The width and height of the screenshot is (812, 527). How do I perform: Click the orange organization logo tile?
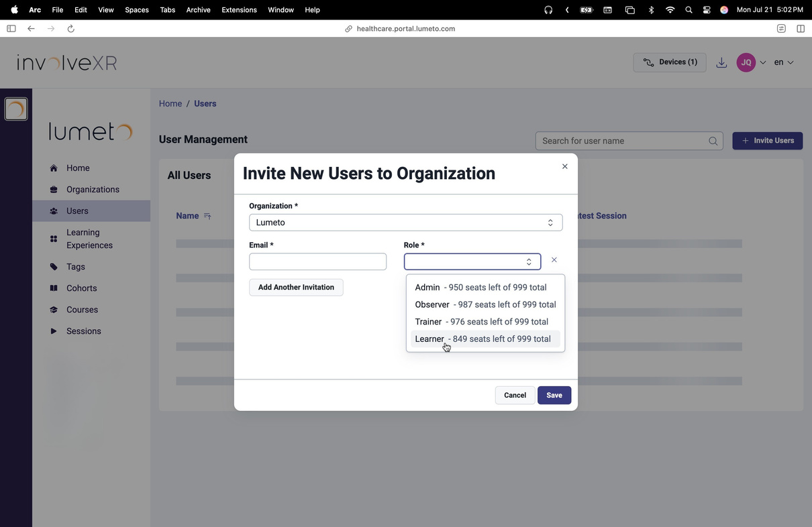point(16,109)
